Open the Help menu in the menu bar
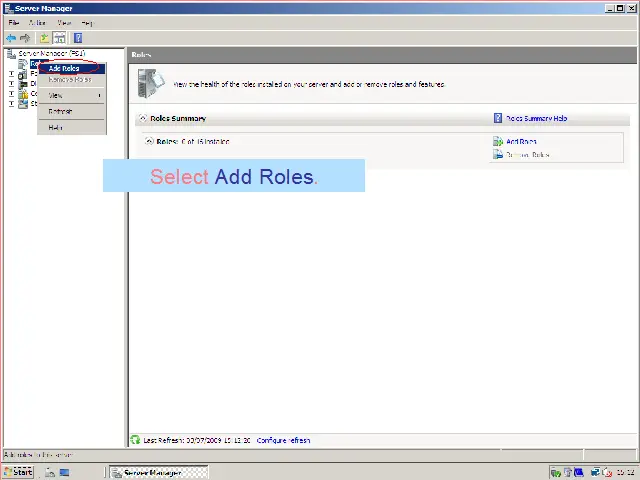640x480 pixels. tap(87, 23)
